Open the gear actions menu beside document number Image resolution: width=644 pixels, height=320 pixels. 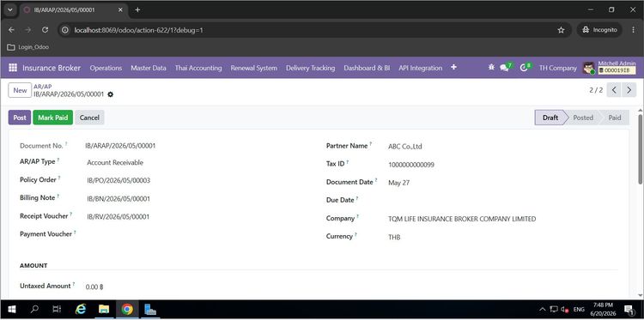coord(110,94)
